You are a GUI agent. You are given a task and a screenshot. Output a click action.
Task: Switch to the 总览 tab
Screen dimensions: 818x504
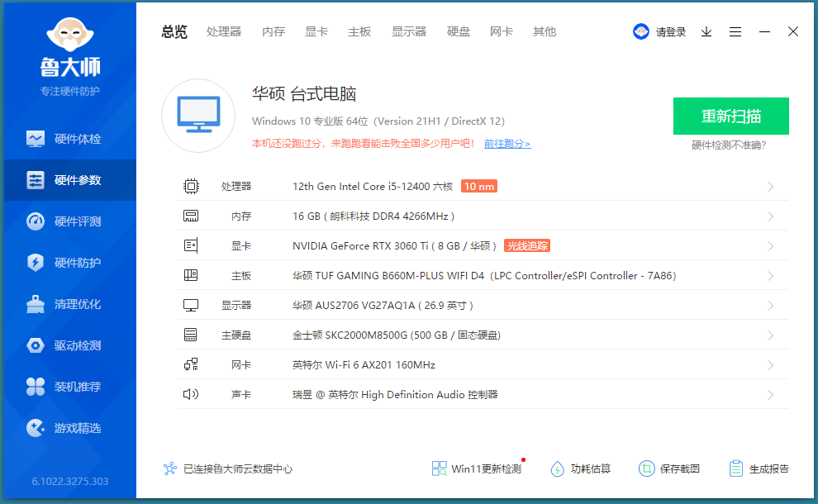[174, 32]
